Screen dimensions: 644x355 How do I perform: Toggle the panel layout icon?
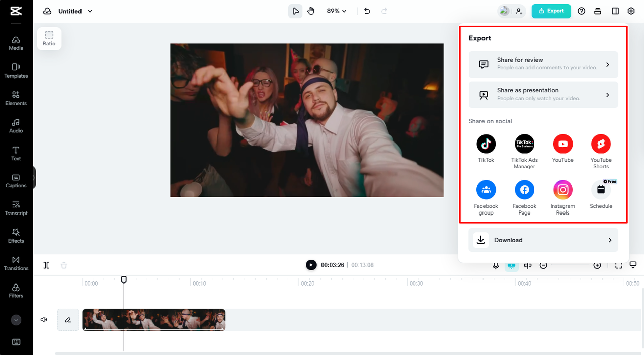(615, 11)
